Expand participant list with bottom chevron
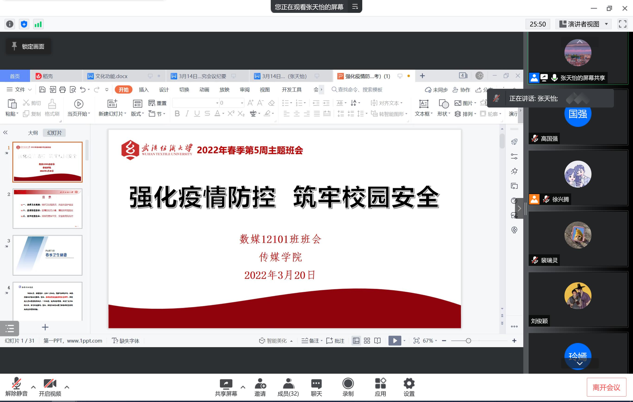This screenshot has height=402, width=633. point(578,364)
